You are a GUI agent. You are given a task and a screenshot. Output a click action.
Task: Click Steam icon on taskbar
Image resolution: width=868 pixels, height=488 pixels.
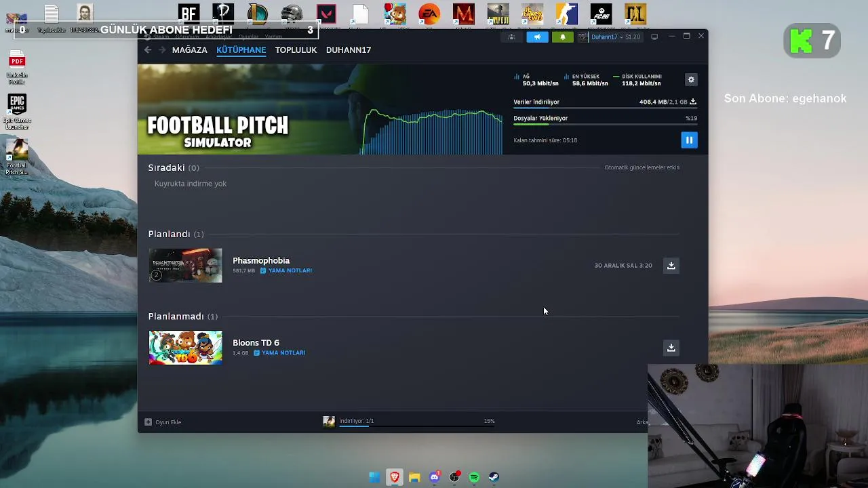click(494, 477)
